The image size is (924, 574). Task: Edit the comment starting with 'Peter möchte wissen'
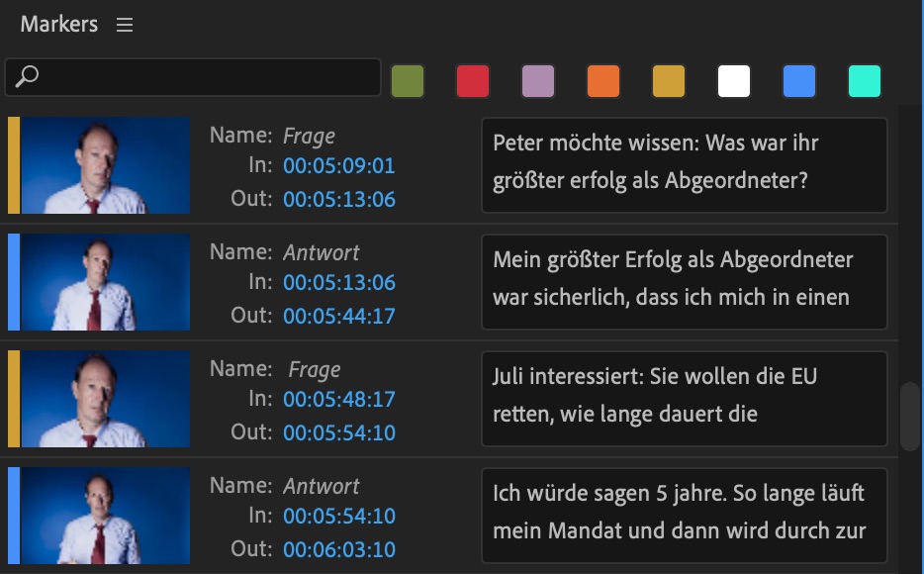(684, 164)
